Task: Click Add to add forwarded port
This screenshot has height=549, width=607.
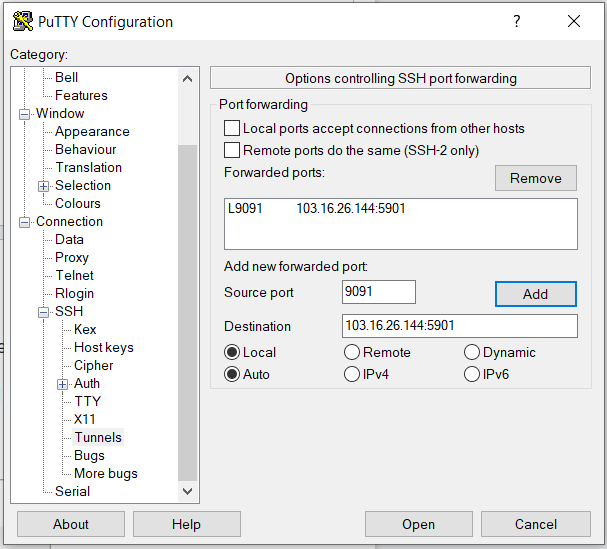Action: click(535, 294)
